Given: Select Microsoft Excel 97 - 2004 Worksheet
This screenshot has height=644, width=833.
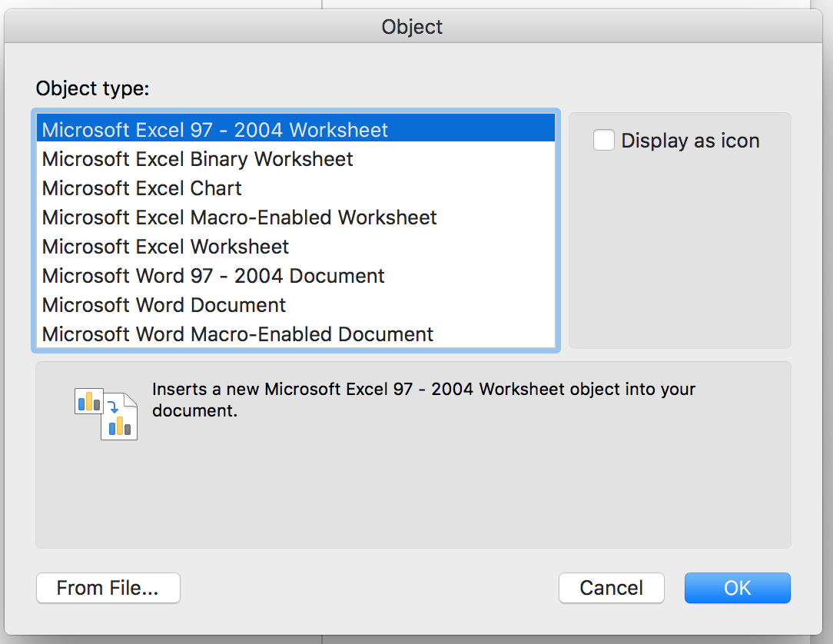Looking at the screenshot, I should click(x=295, y=129).
